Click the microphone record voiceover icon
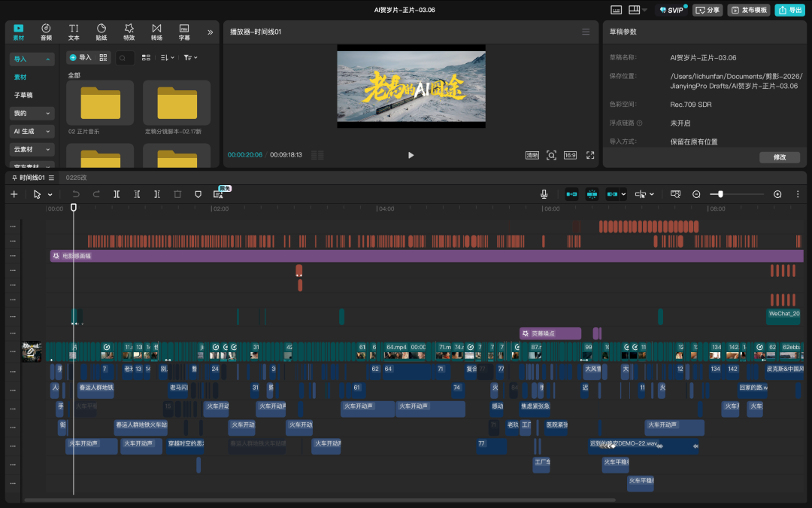This screenshot has height=508, width=812. click(544, 194)
